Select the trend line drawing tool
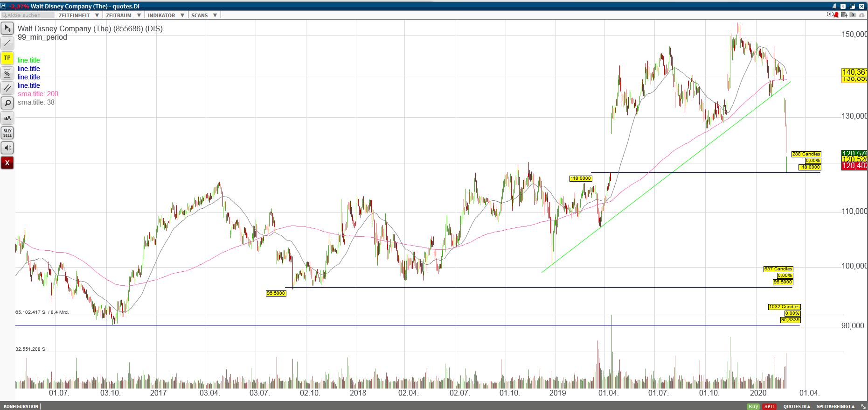Viewport: 868px width, 410px height. tap(7, 43)
